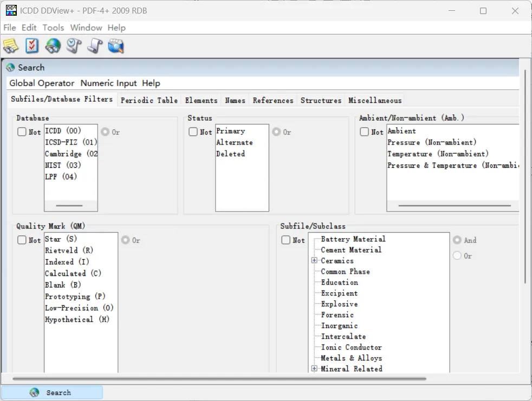532x401 pixels.
Task: Check the Not box under Ambient/Non-ambient
Action: tap(365, 132)
